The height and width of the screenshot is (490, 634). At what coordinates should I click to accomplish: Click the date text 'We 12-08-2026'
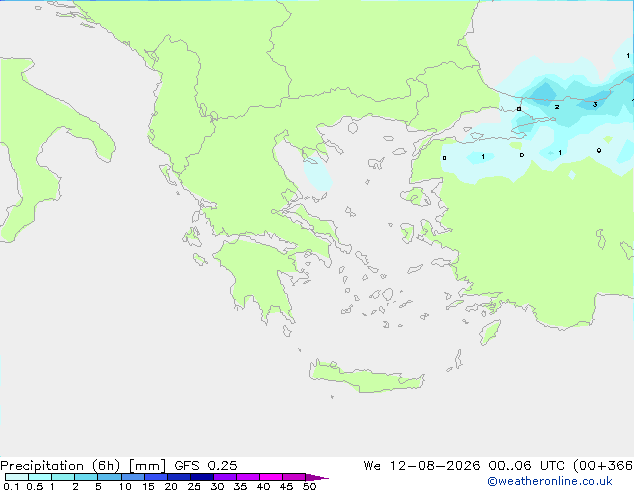coord(422,466)
